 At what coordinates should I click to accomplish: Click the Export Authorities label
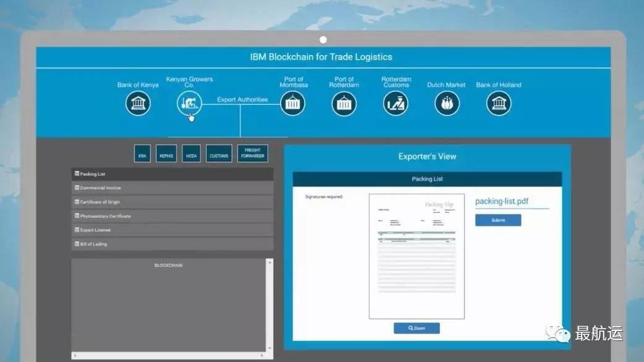242,99
